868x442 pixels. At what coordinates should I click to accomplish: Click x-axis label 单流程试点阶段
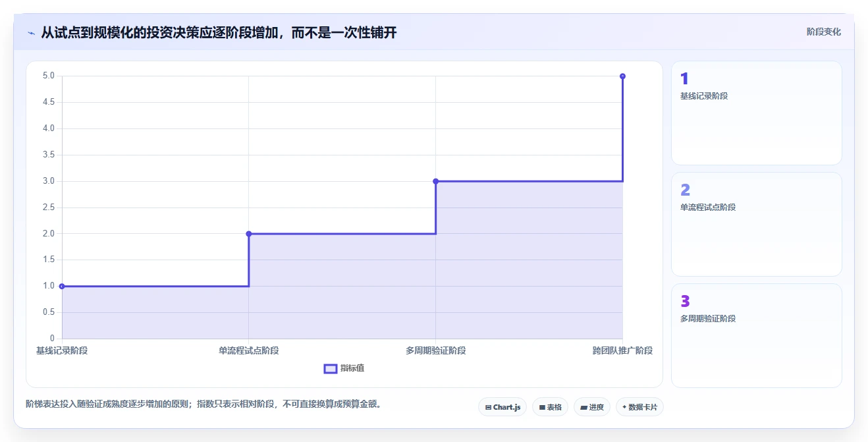(249, 350)
